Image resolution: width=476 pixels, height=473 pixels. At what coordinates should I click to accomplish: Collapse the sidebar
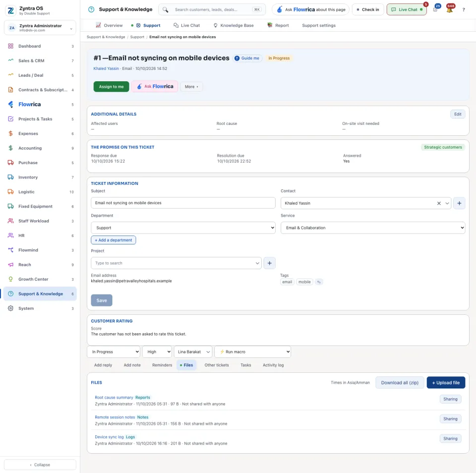click(x=40, y=465)
